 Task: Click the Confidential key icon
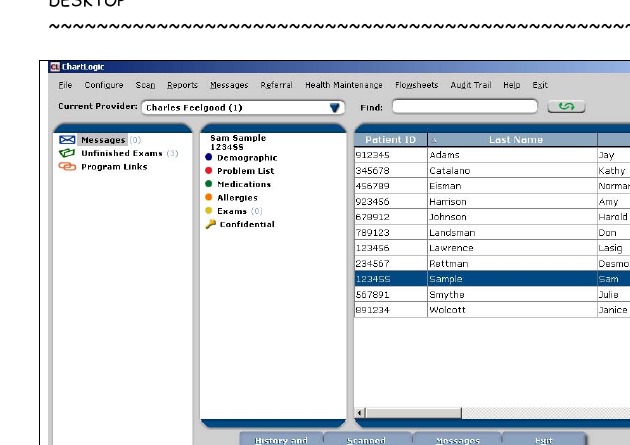click(211, 224)
